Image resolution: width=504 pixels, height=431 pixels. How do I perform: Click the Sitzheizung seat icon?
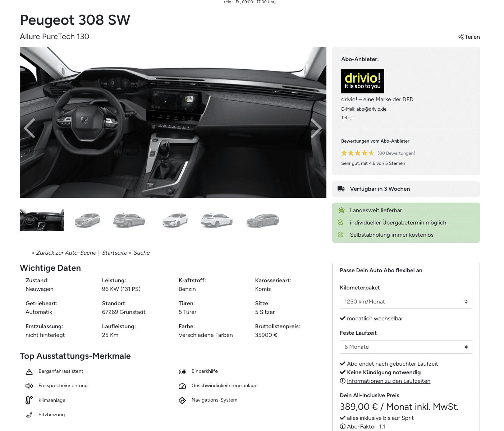click(x=29, y=415)
